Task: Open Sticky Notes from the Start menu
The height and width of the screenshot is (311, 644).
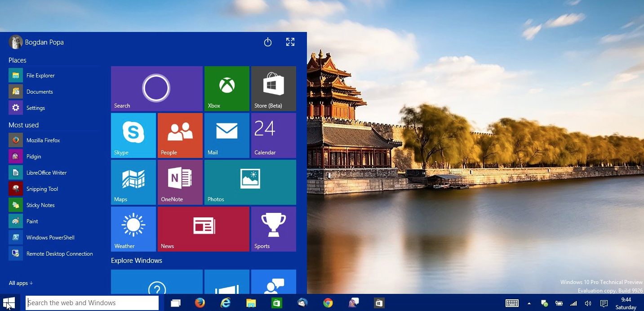Action: (54, 205)
